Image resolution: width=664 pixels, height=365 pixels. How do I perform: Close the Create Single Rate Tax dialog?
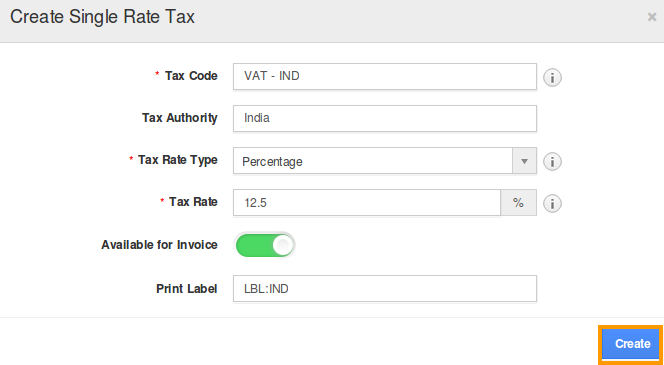(652, 17)
